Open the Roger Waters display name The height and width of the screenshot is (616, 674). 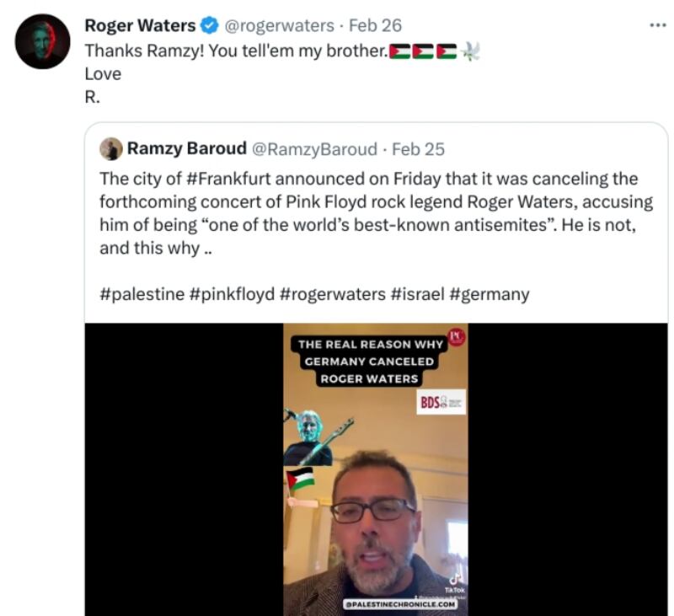[140, 26]
